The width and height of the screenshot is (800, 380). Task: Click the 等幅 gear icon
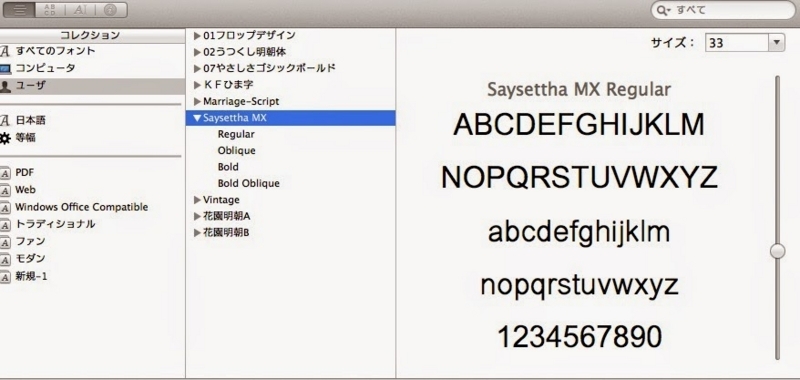coord(5,138)
